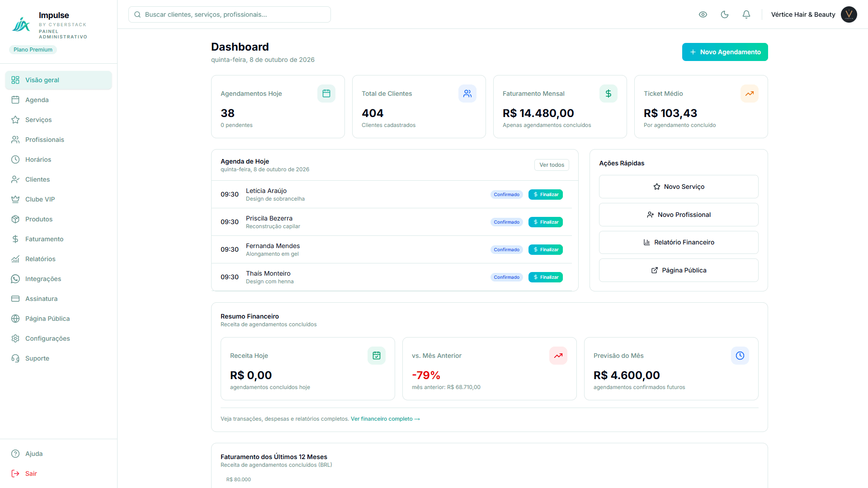Click the Agendamentos Hoje calendar icon
This screenshot has height=488, width=868.
point(326,94)
